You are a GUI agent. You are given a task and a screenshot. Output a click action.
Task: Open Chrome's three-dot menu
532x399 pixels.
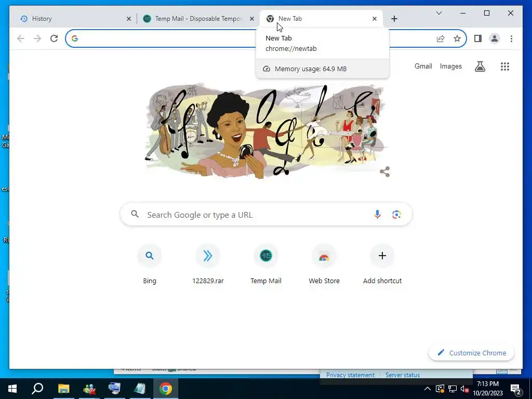coord(511,38)
